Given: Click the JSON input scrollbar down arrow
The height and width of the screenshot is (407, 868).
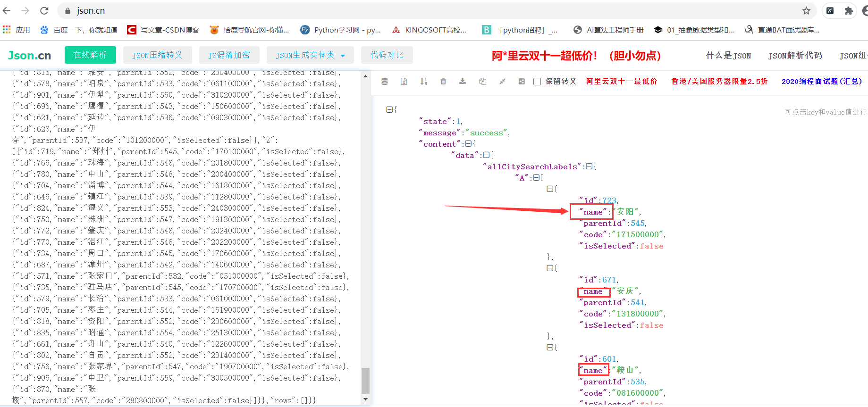Looking at the screenshot, I should [365, 399].
